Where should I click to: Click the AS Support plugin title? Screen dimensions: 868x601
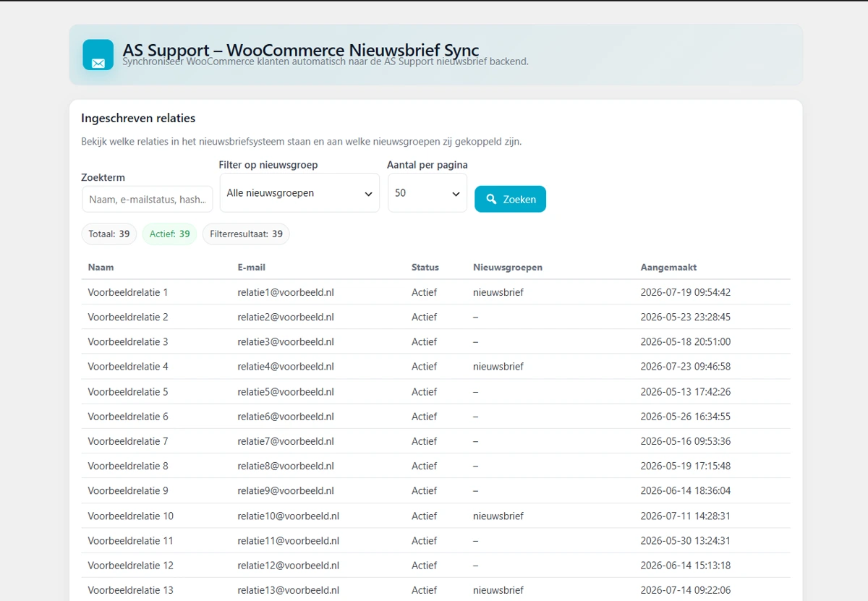301,50
